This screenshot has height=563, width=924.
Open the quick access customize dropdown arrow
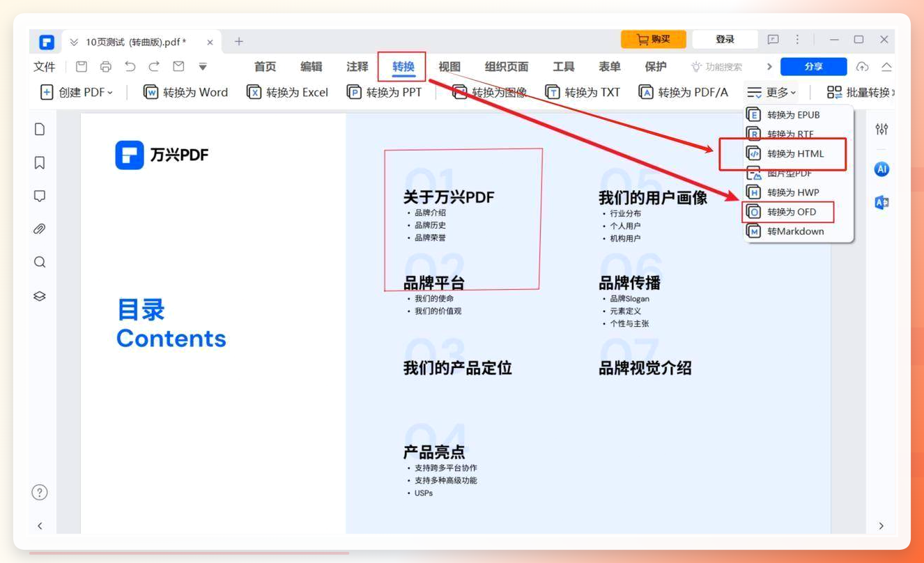[203, 67]
